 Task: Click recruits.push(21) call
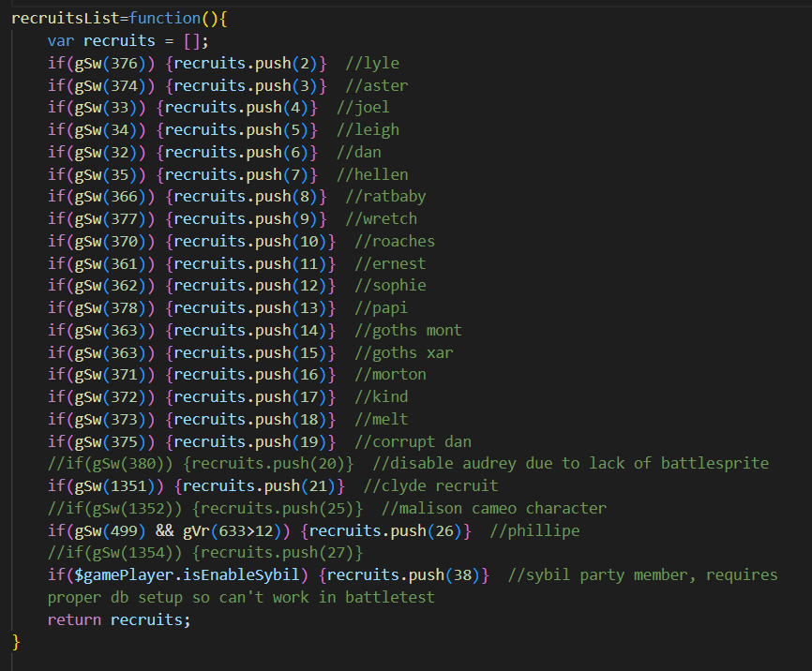pos(259,485)
